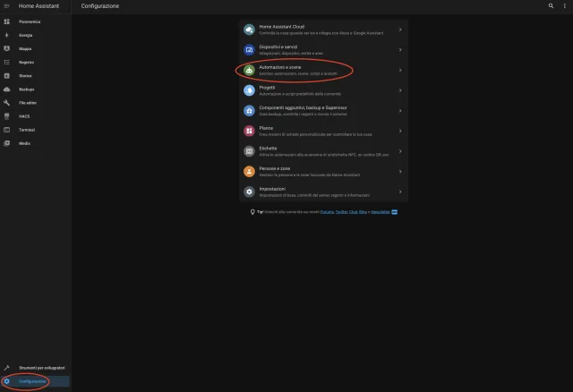The image size is (573, 392).
Task: Collapse the sidebar with the hamburger icon
Action: tap(6, 6)
